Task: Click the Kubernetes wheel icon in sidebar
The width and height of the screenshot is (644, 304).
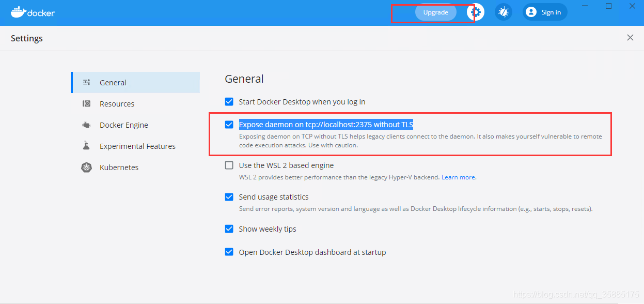Action: 87,168
